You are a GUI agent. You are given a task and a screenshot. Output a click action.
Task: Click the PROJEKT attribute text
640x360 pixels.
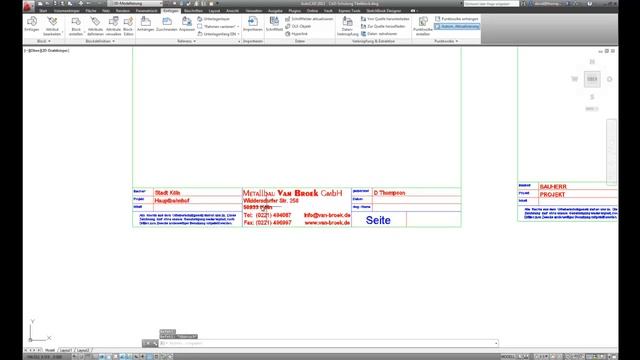click(552, 195)
